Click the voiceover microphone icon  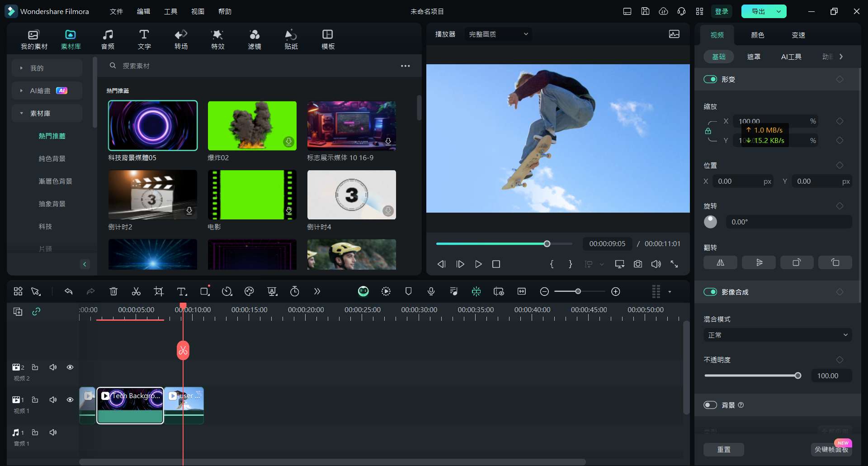pos(431,292)
